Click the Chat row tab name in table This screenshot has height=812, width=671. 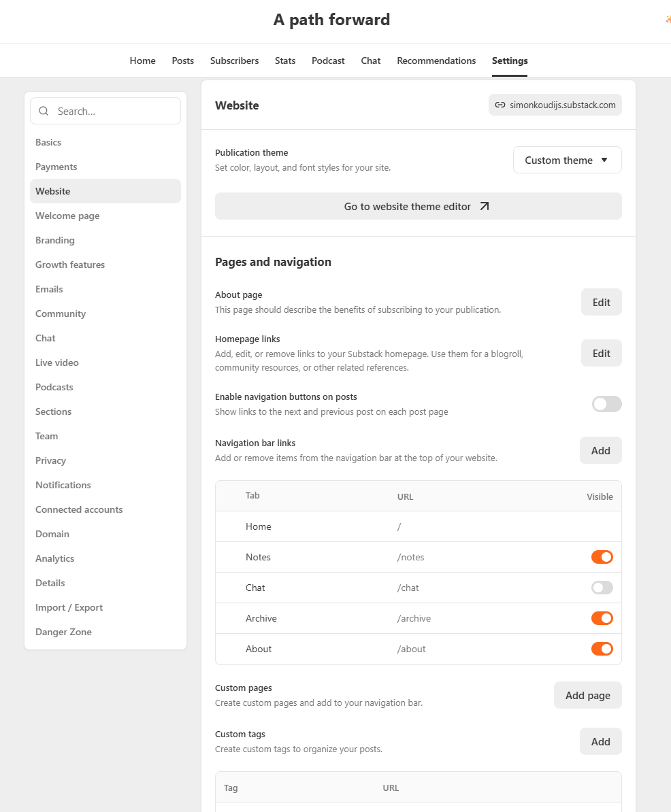click(255, 588)
